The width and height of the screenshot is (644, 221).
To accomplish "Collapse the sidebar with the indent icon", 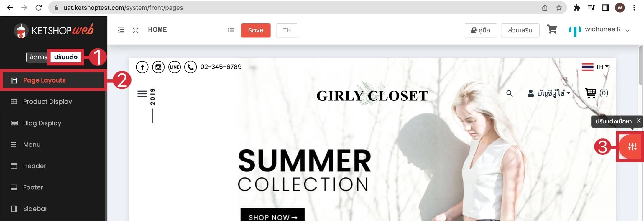I will tap(121, 30).
